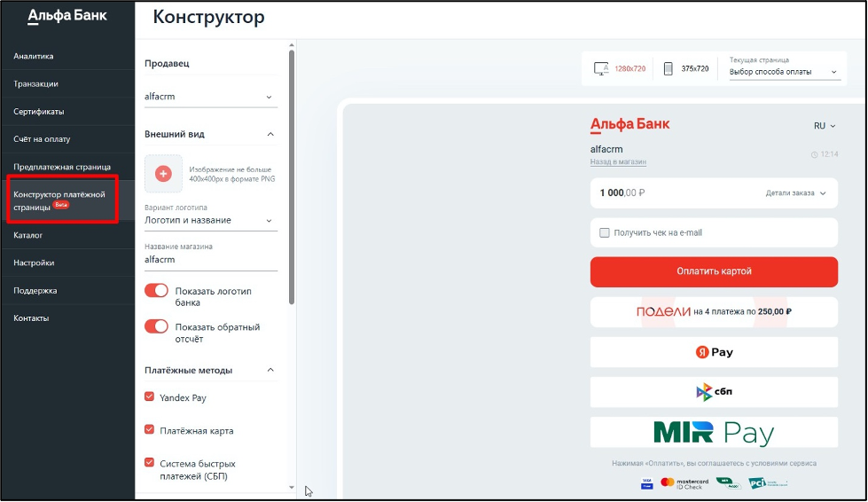
Task: Click the Mastercard ID Check icon
Action: point(684,483)
